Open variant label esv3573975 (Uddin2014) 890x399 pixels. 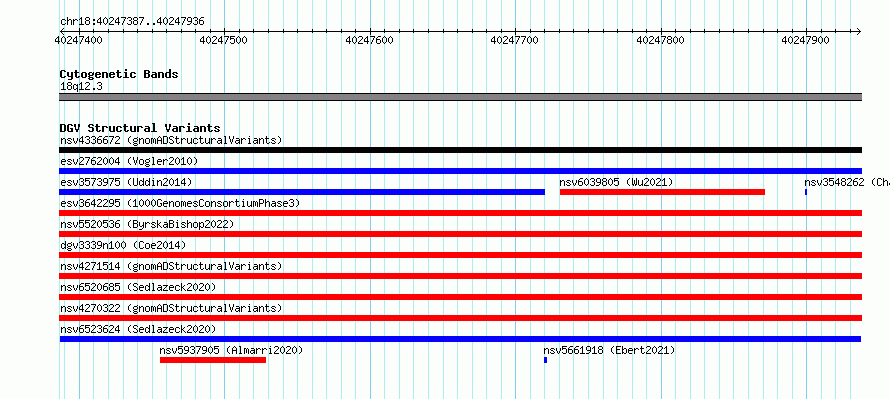(x=126, y=182)
